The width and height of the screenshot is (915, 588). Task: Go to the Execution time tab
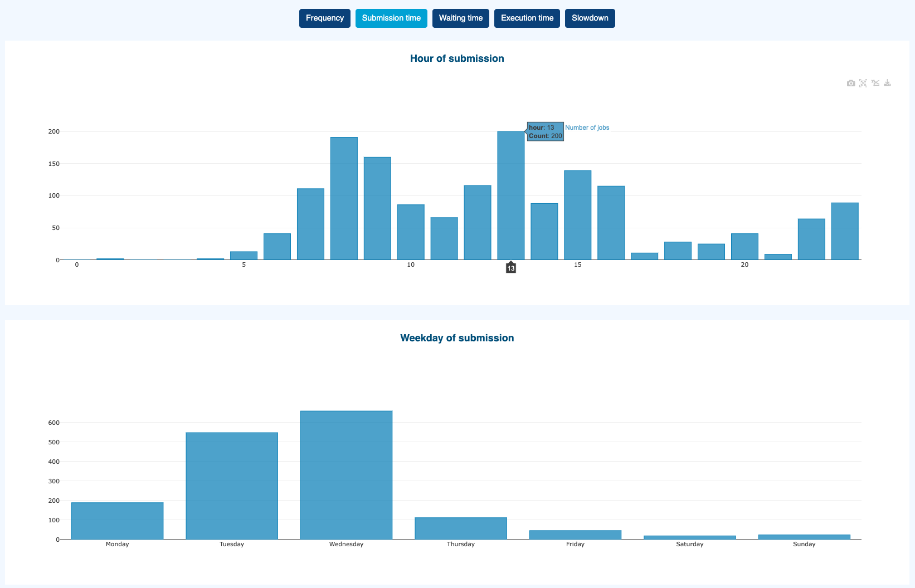527,18
